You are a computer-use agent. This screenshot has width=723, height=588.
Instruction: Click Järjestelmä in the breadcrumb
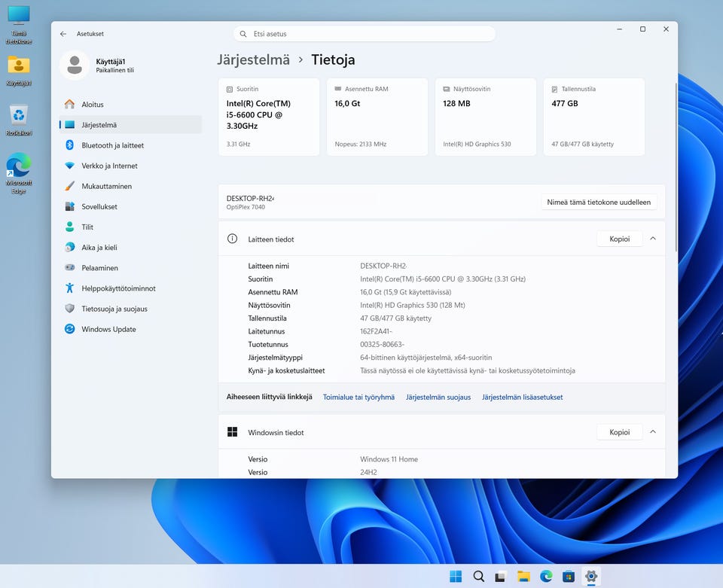click(x=254, y=60)
